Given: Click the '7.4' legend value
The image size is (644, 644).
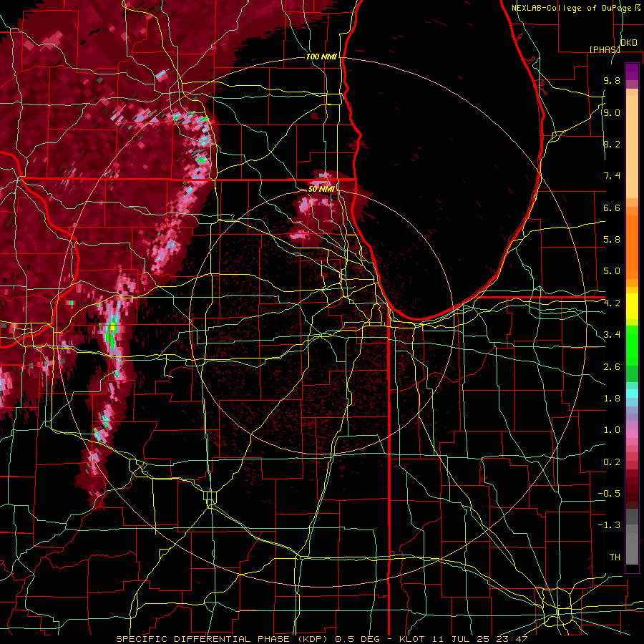Looking at the screenshot, I should click(x=612, y=176).
